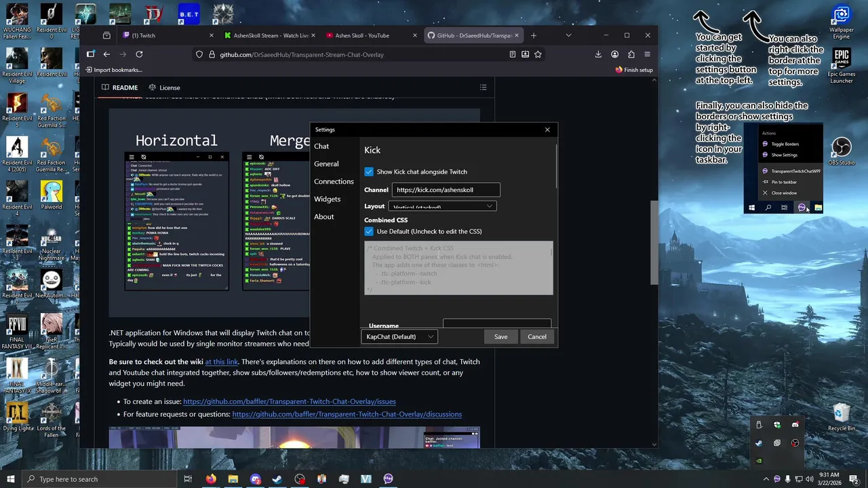This screenshot has width=868, height=488.
Task: Select Recycle Bin desktop icon
Action: tap(842, 417)
